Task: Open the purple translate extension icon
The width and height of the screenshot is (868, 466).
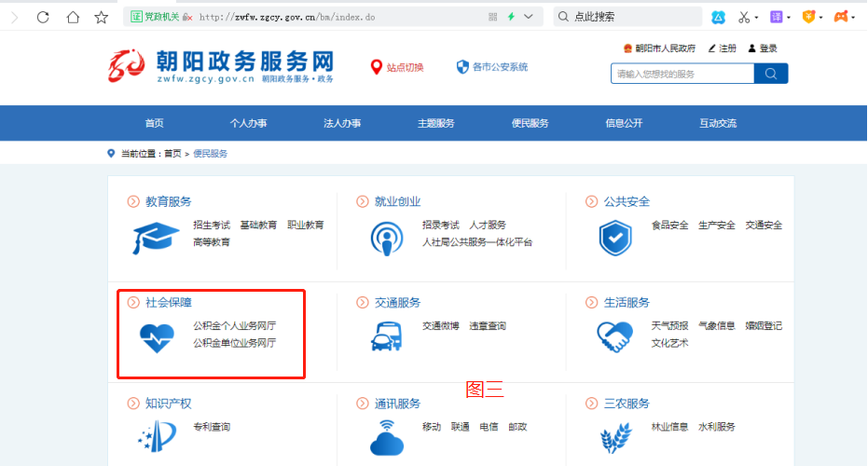Action: click(776, 17)
